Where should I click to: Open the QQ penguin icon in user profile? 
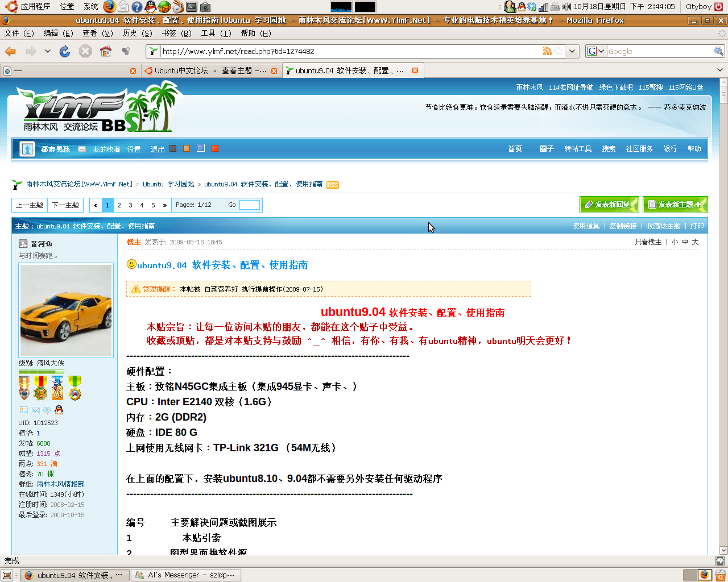59,410
